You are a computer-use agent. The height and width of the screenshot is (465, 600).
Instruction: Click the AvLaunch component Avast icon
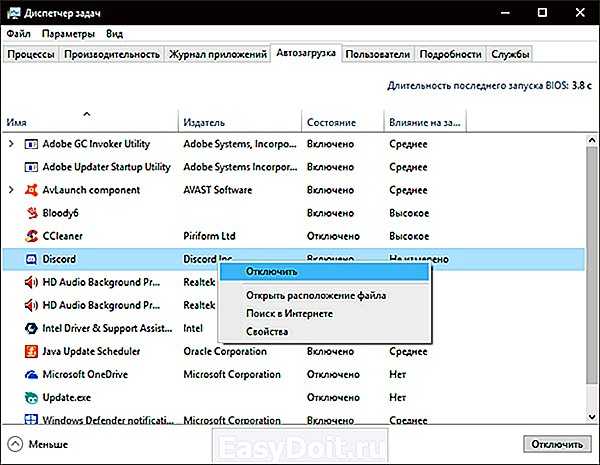(31, 190)
